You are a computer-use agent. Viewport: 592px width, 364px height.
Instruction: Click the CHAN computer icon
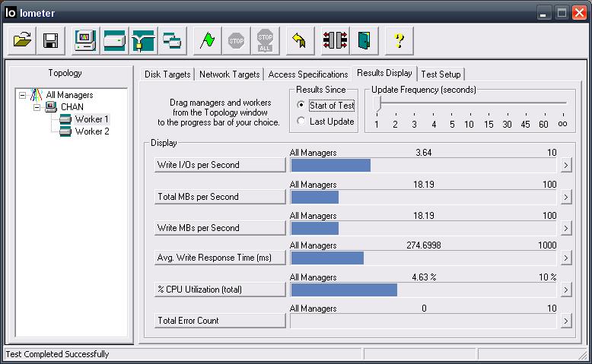tap(50, 107)
